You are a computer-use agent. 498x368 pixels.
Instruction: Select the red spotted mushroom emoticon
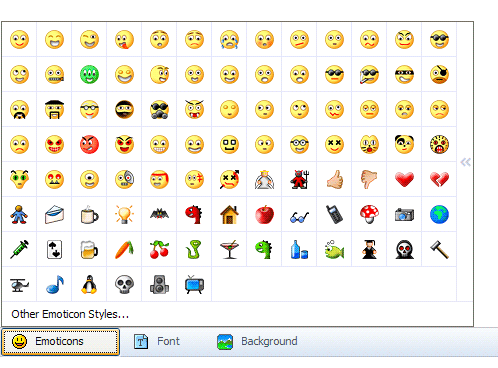click(x=369, y=214)
